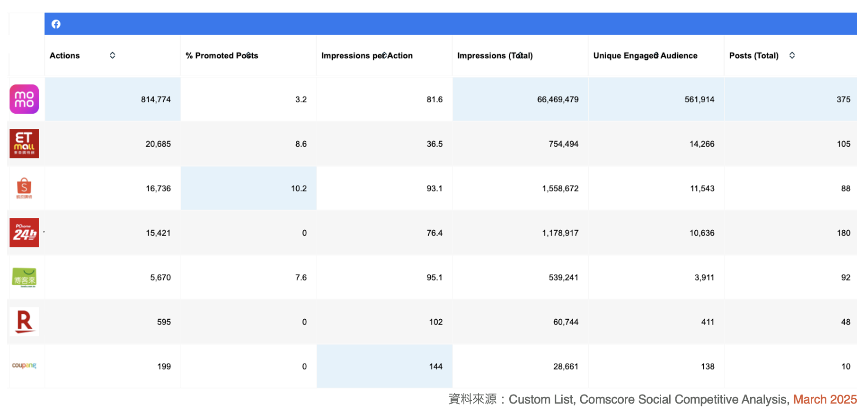Sort table by Actions column arrow
The width and height of the screenshot is (868, 414).
pos(113,55)
